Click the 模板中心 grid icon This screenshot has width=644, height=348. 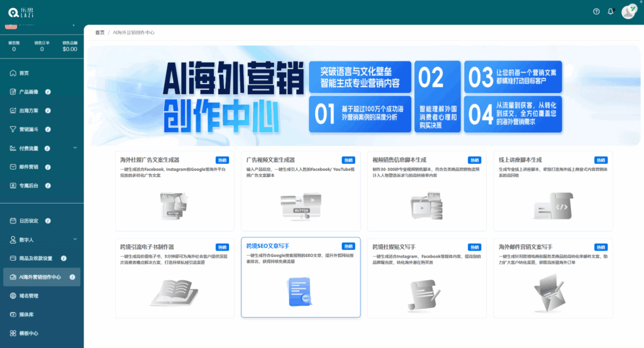click(13, 333)
